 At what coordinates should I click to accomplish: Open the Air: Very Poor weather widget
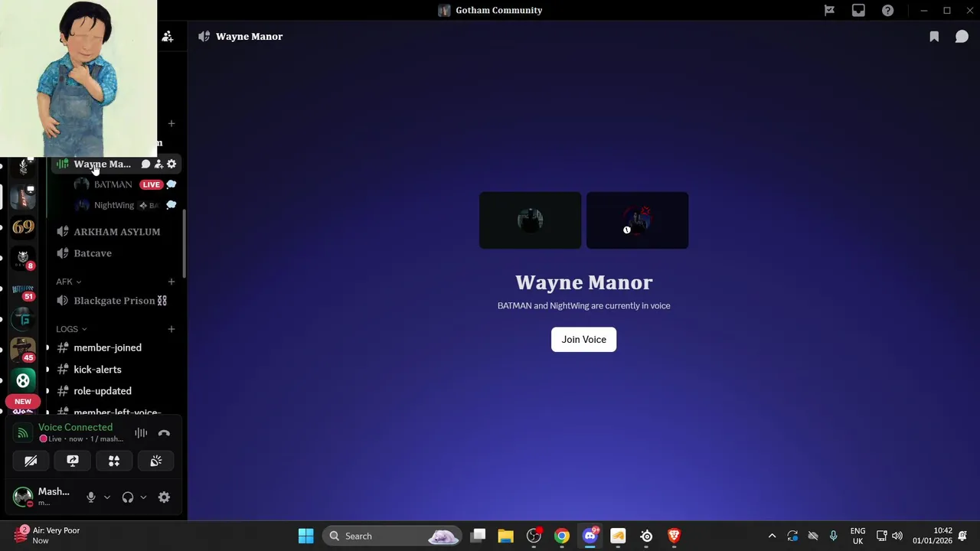point(47,536)
